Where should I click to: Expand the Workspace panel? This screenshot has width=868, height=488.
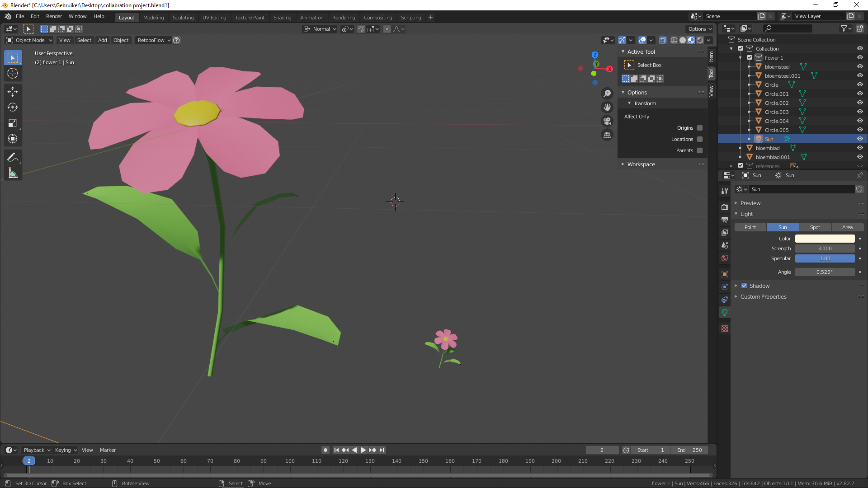641,164
